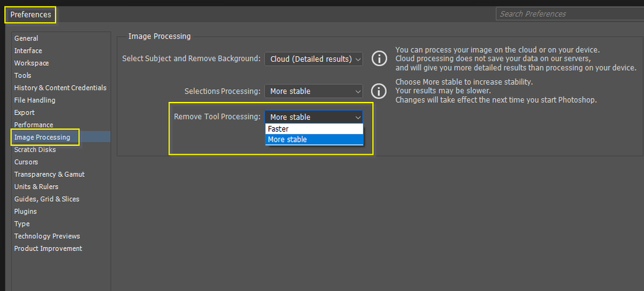
Task: Choose the Faster option in the list
Action: (x=314, y=129)
